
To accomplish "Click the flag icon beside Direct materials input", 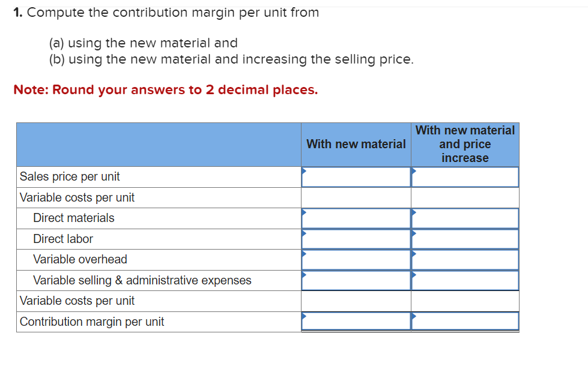I will [x=305, y=213].
